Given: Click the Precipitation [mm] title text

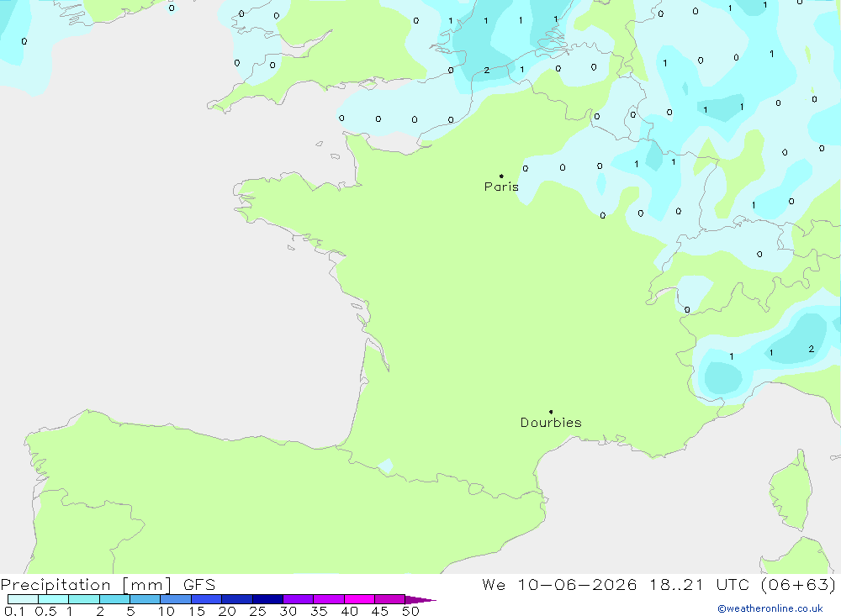Looking at the screenshot, I should [86, 585].
